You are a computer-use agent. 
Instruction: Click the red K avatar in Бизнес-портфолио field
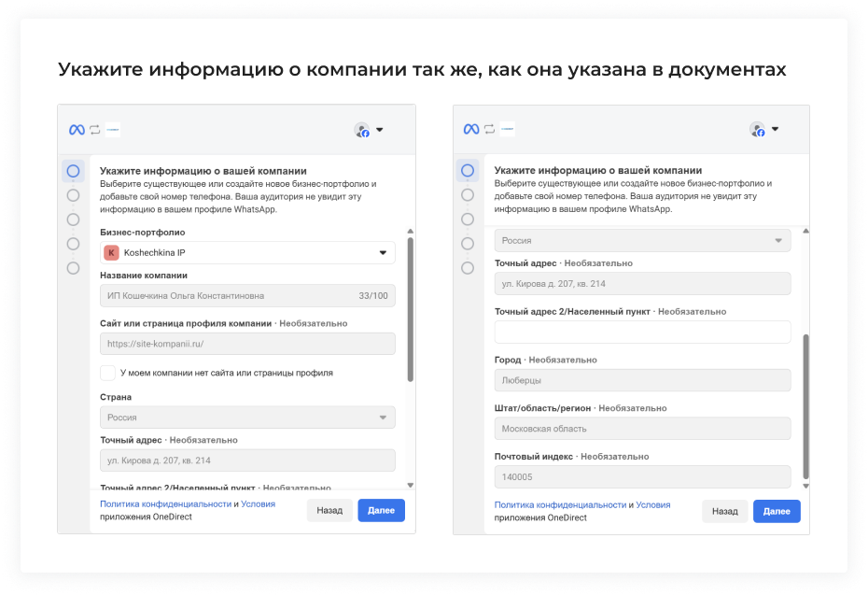coord(111,252)
